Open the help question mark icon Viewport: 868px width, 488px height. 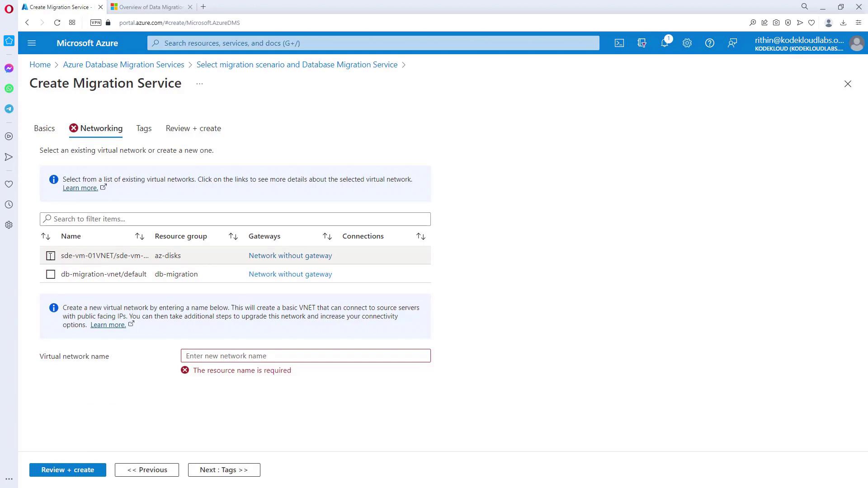709,43
